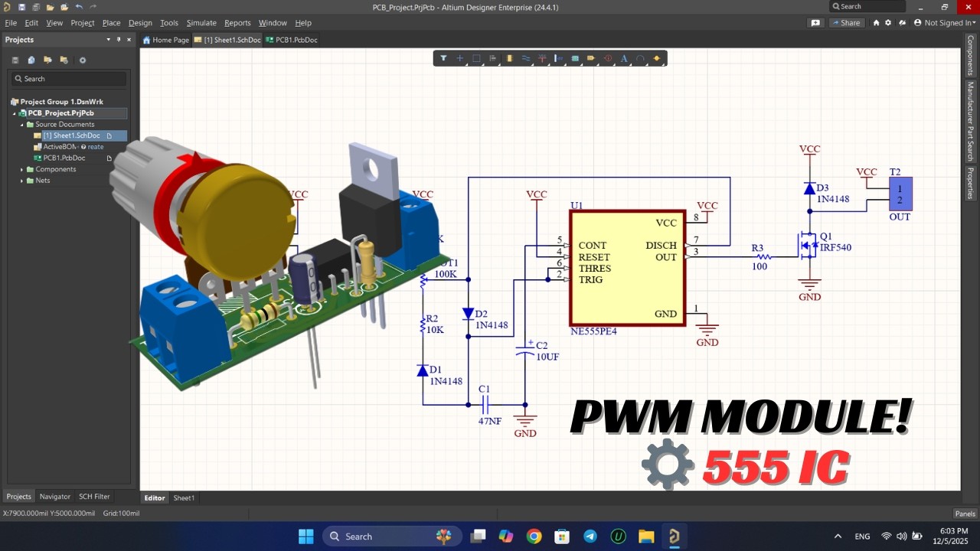This screenshot has width=980, height=551.
Task: Switch to the PCB1.PcbDoc tab
Action: (292, 40)
